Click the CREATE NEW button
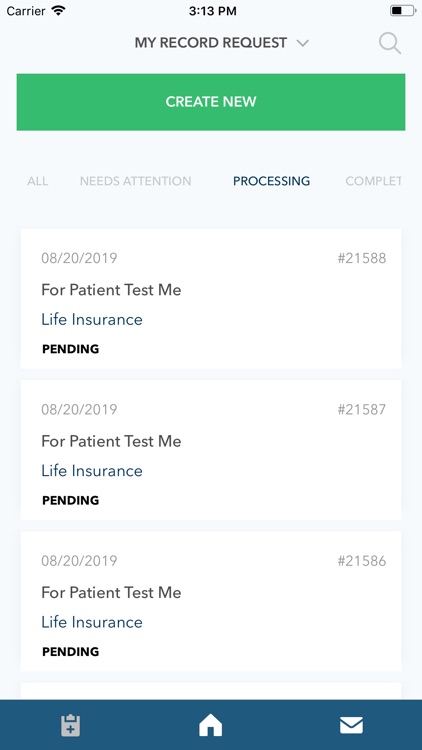422x750 pixels. [211, 102]
